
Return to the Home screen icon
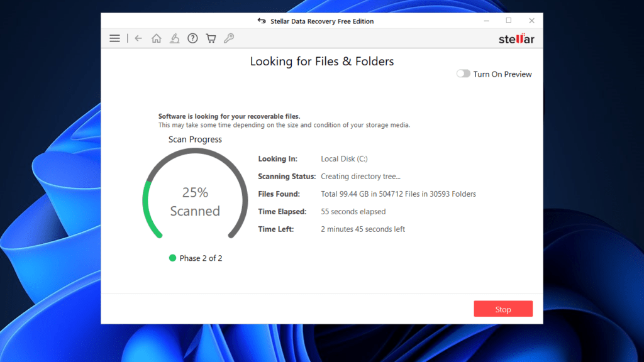157,38
